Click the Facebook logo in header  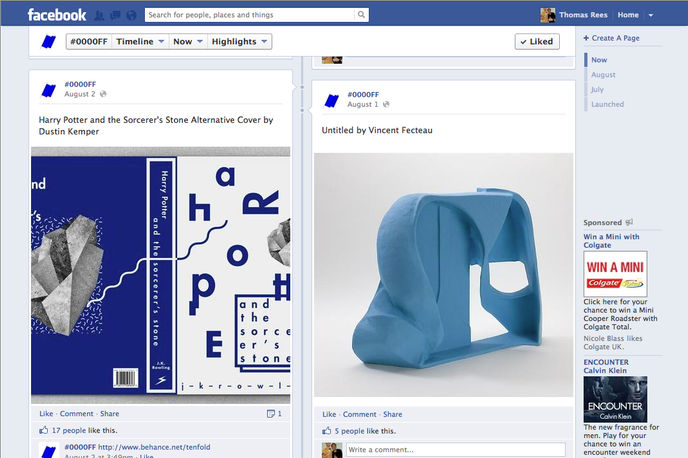(56, 15)
